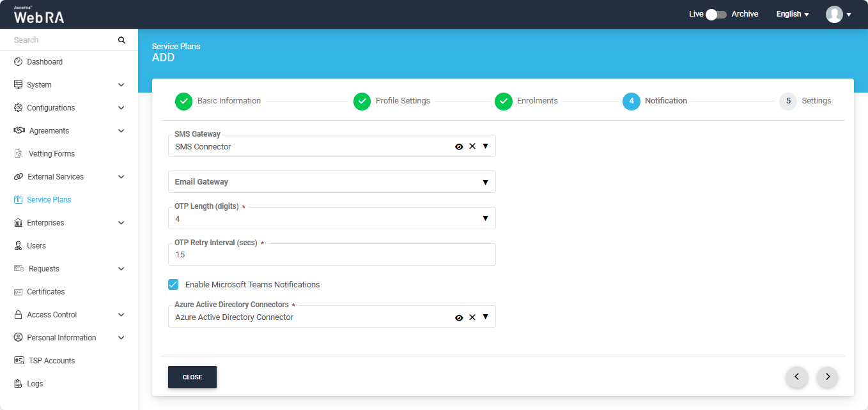Viewport: 868px width, 410px height.
Task: Click the TSP Accounts icon
Action: tap(19, 361)
